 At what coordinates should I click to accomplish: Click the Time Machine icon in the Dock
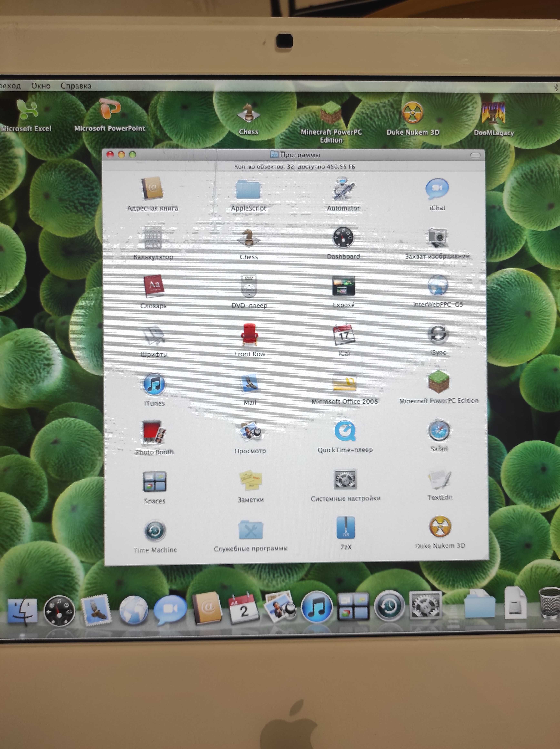point(389,605)
